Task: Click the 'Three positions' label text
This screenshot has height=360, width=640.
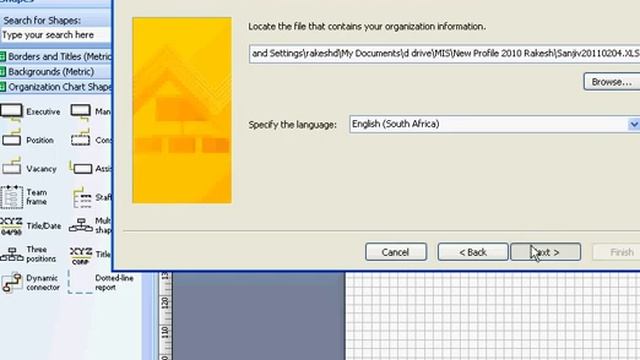Action: click(x=41, y=254)
